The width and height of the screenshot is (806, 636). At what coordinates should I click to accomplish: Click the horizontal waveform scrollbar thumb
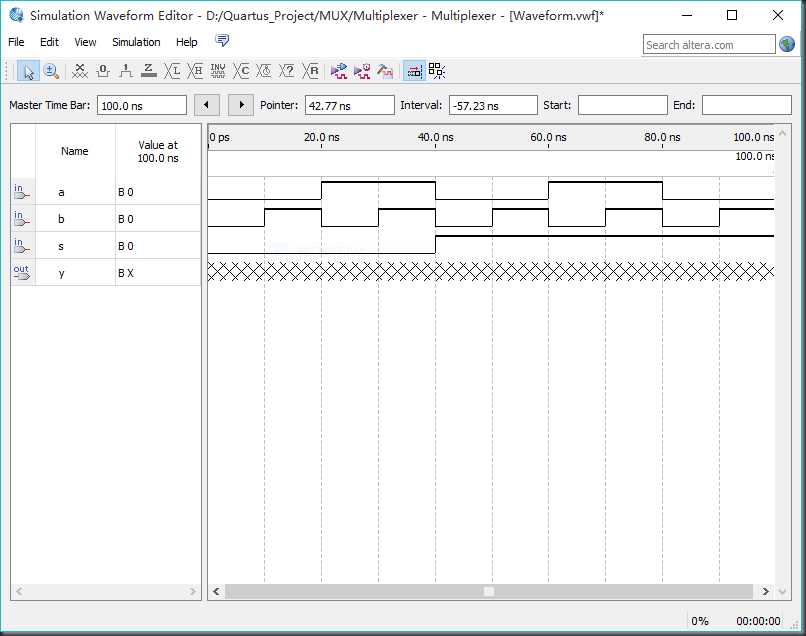click(x=489, y=591)
